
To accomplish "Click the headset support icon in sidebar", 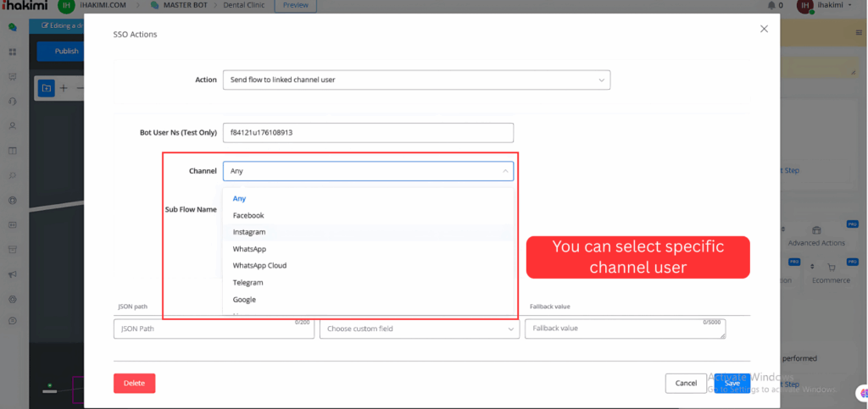I will pyautogui.click(x=13, y=102).
